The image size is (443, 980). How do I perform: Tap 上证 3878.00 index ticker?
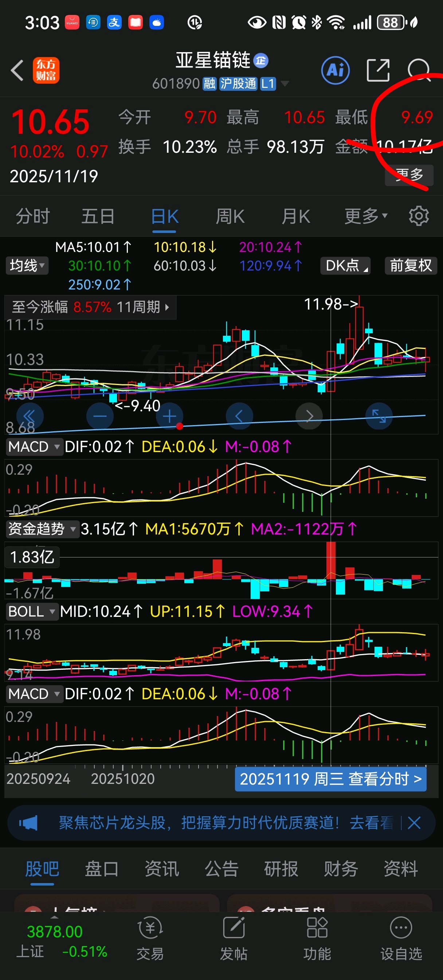point(62,941)
